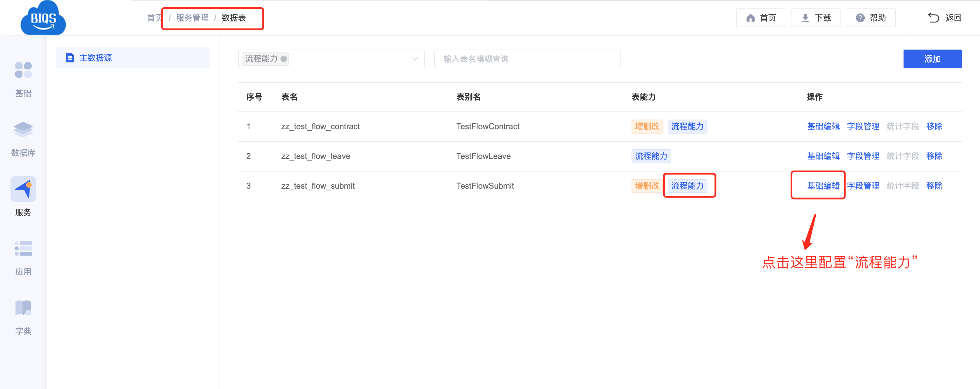This screenshot has height=389, width=980.
Task: Click 统计字段 for zz_test_flow_submit
Action: tap(902, 185)
